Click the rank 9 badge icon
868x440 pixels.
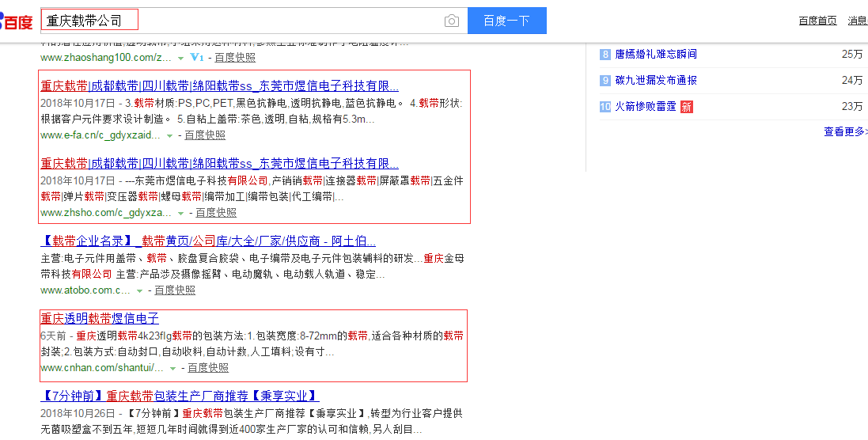[605, 81]
